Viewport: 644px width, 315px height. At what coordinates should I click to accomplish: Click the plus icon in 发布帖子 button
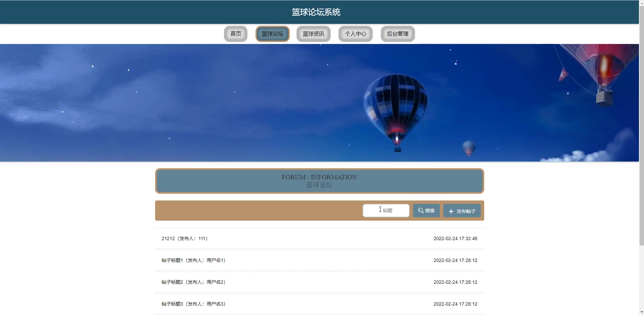(x=451, y=211)
